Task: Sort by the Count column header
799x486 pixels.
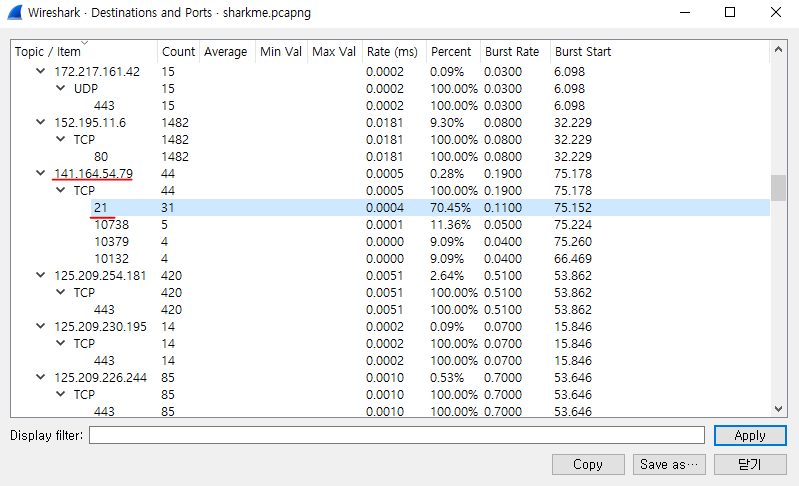Action: (178, 51)
